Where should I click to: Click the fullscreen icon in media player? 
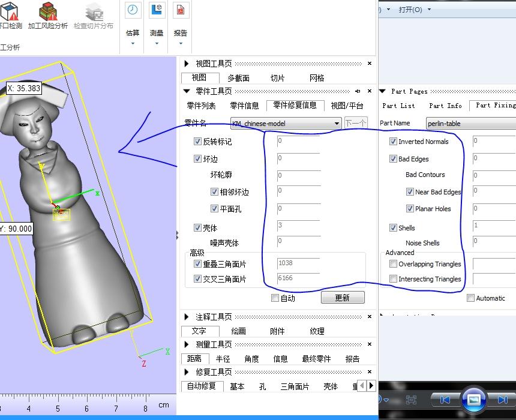click(411, 400)
